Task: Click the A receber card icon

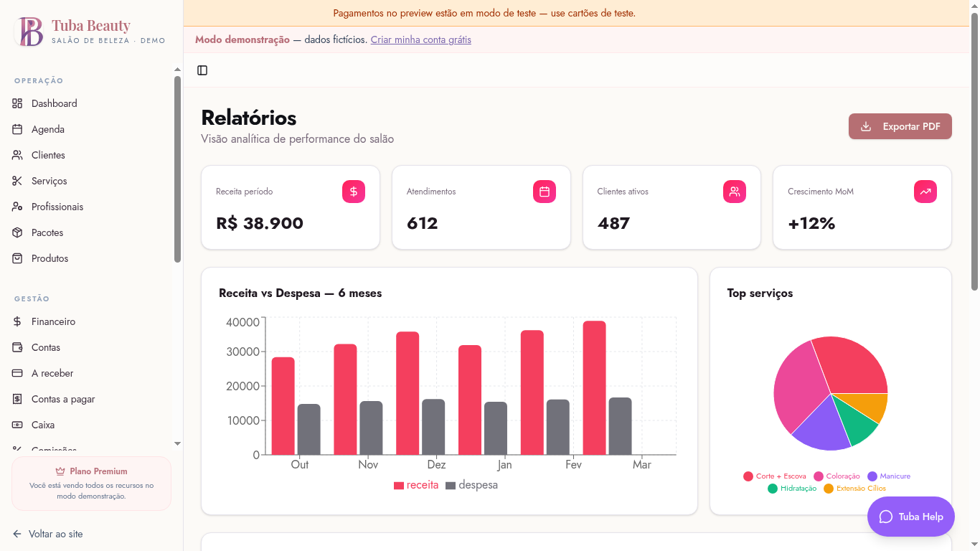Action: (x=17, y=373)
